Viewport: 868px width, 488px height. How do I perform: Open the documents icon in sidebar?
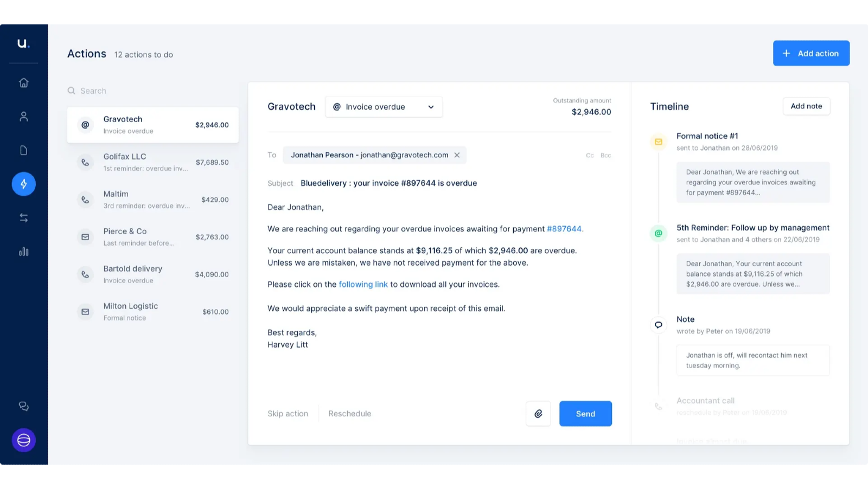[x=23, y=150]
